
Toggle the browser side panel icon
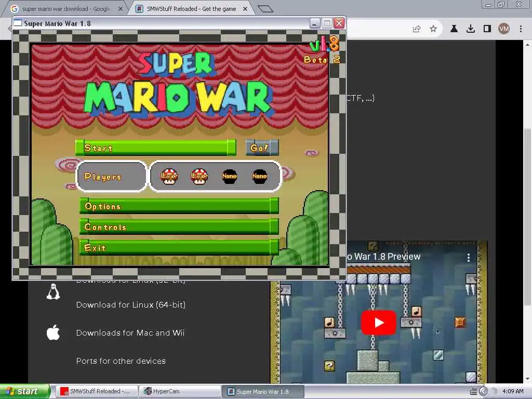click(x=487, y=29)
